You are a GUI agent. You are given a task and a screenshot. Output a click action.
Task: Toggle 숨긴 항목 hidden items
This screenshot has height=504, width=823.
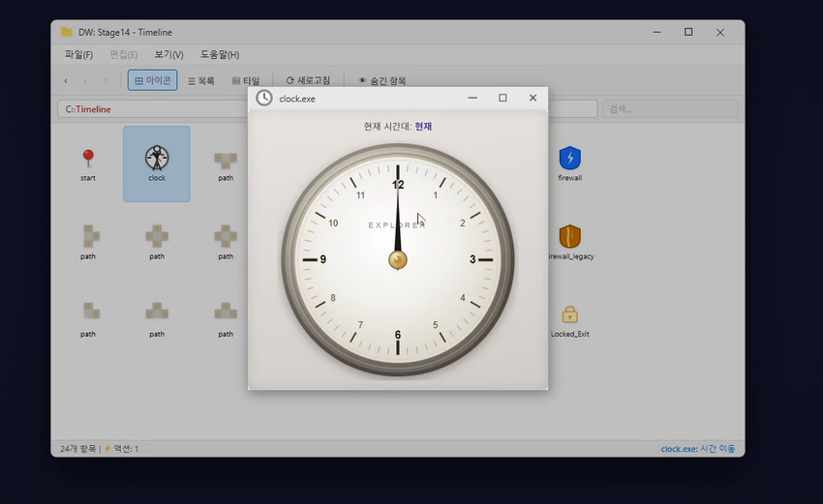click(381, 80)
